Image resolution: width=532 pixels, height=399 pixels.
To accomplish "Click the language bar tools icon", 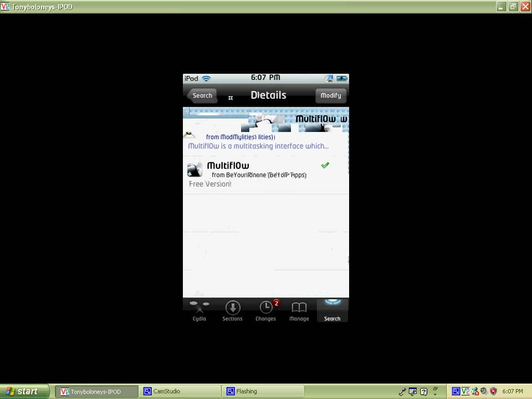I will (412, 392).
